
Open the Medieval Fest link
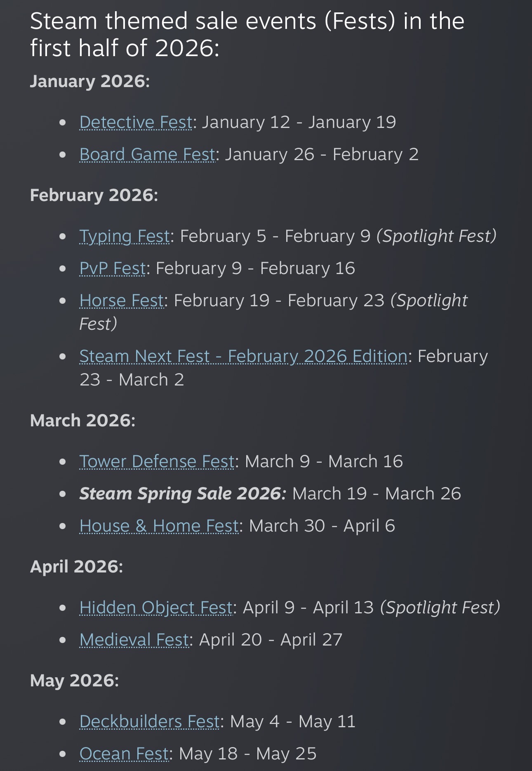[134, 640]
